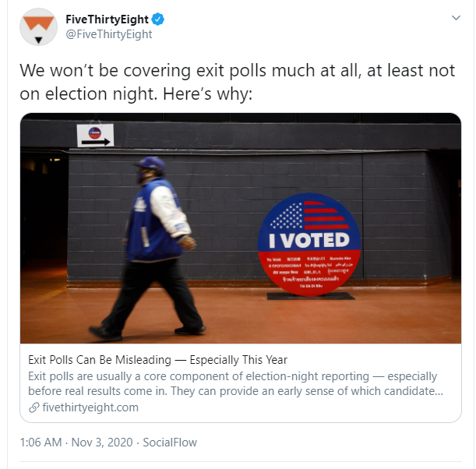
Task: Click the tweet text about exit polls
Action: [x=237, y=82]
